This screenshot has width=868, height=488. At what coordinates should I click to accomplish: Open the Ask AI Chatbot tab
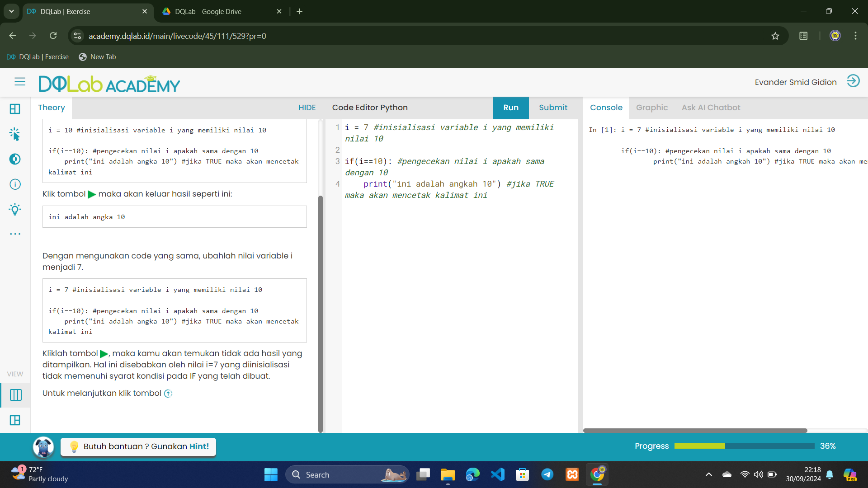(x=711, y=108)
